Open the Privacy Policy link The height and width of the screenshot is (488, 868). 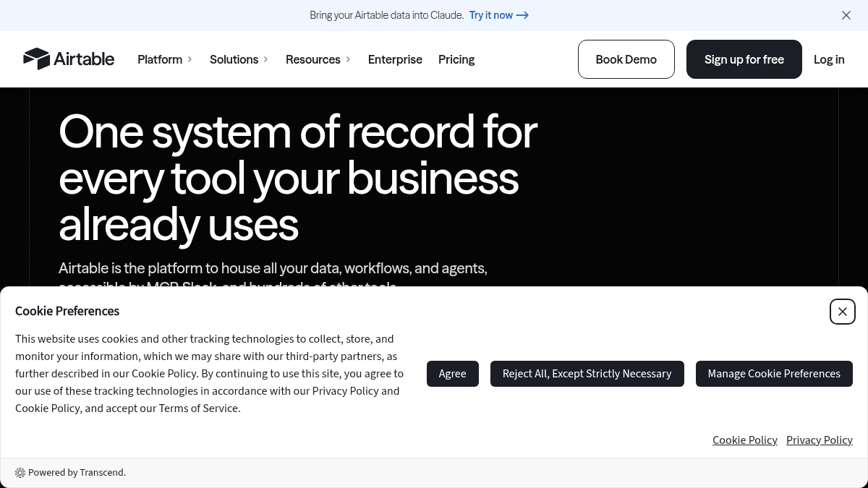click(x=820, y=440)
